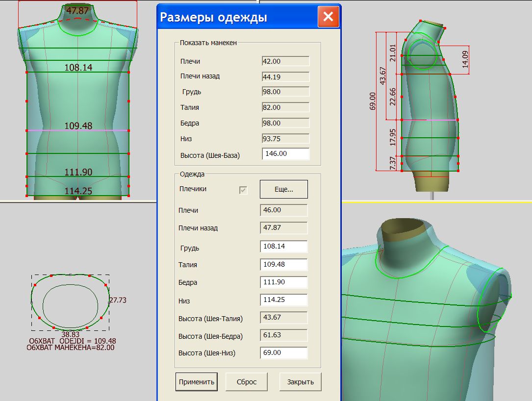The image size is (532, 401).
Task: Click the 47.87 shoulder label in front view
Action: 77,10
